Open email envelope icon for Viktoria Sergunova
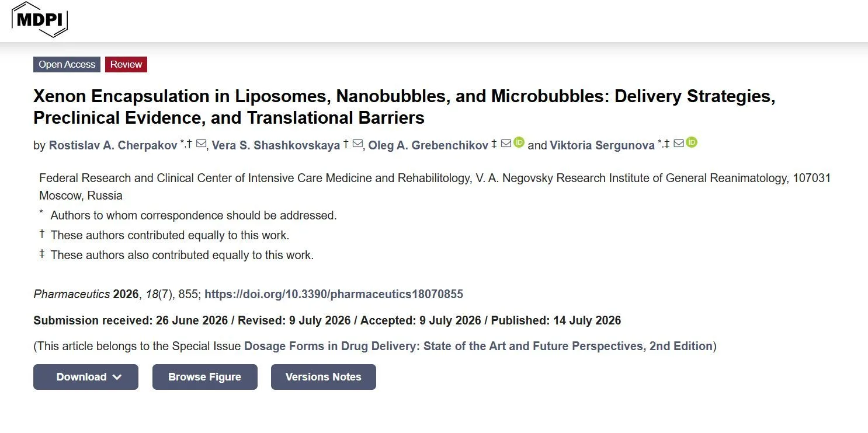The height and width of the screenshot is (433, 868). coord(679,144)
